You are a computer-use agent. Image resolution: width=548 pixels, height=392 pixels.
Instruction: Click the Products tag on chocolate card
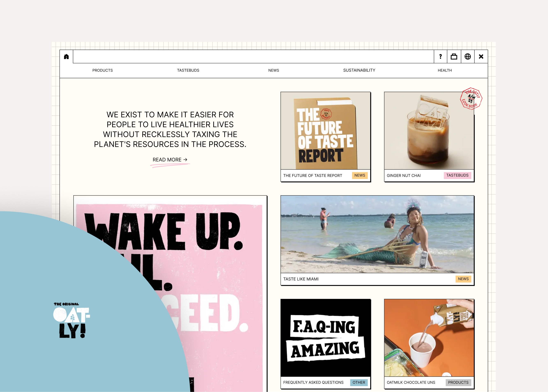pos(458,382)
